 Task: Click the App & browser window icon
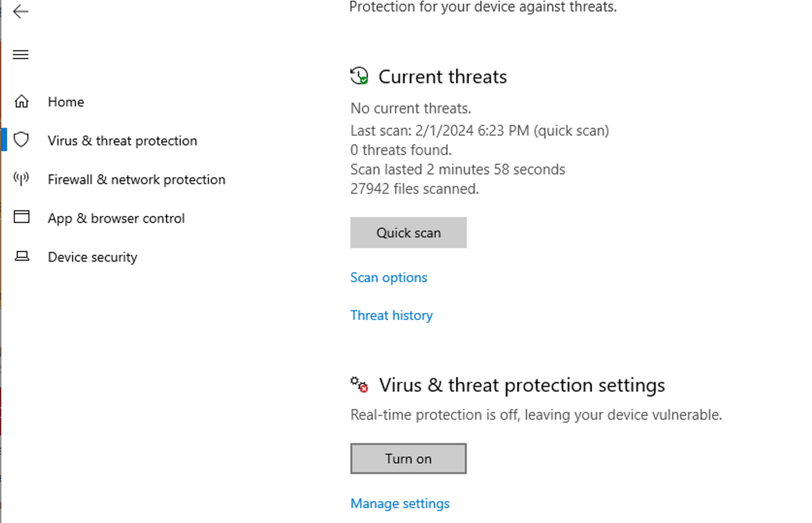pyautogui.click(x=21, y=217)
